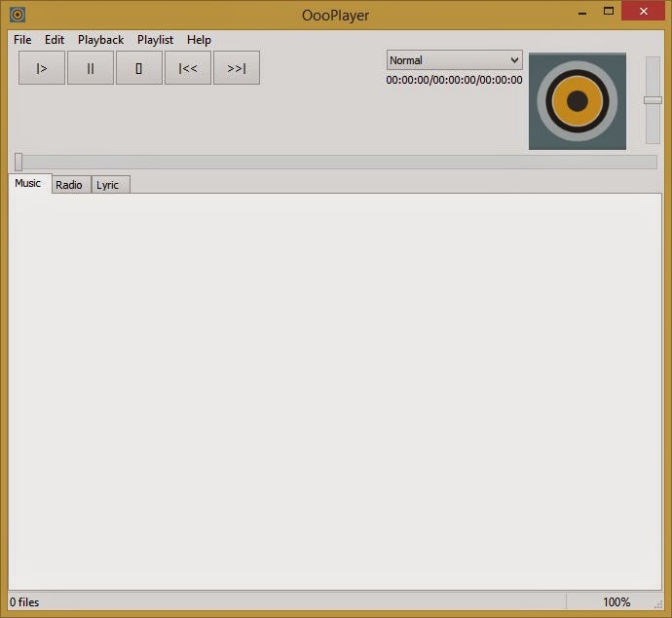
Task: Skip to the previous track
Action: (x=188, y=68)
